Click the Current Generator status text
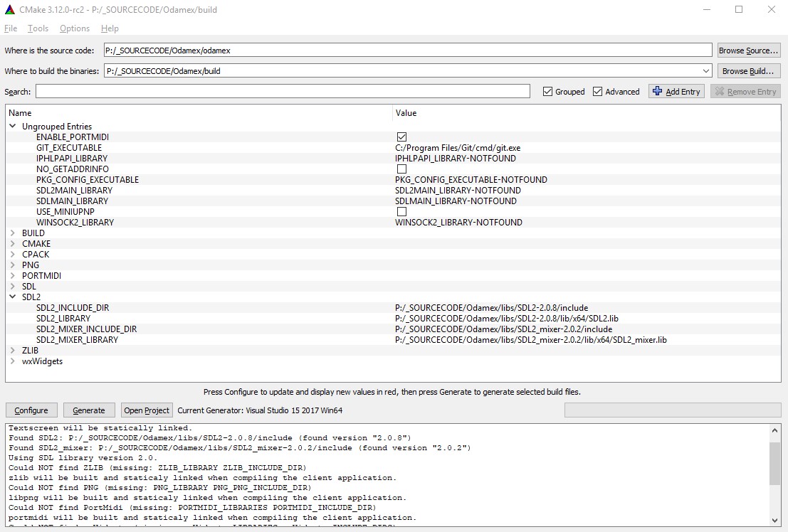The height and width of the screenshot is (532, 788). tap(260, 410)
